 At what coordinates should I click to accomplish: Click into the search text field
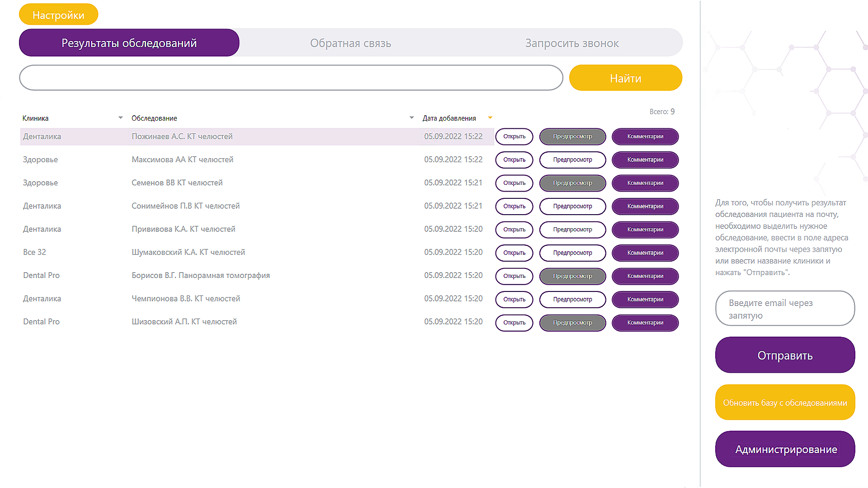pyautogui.click(x=291, y=78)
